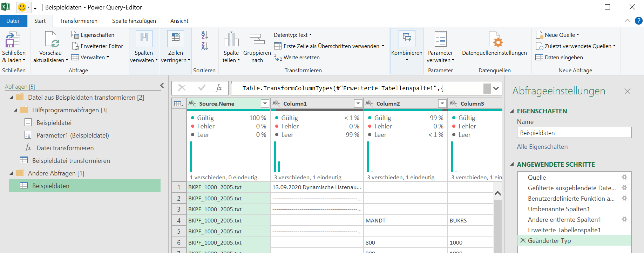Select Beispieldatei query

54,122
